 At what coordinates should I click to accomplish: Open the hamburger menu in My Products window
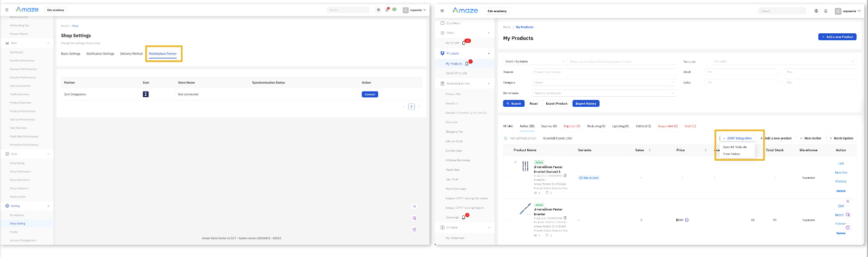pyautogui.click(x=442, y=11)
